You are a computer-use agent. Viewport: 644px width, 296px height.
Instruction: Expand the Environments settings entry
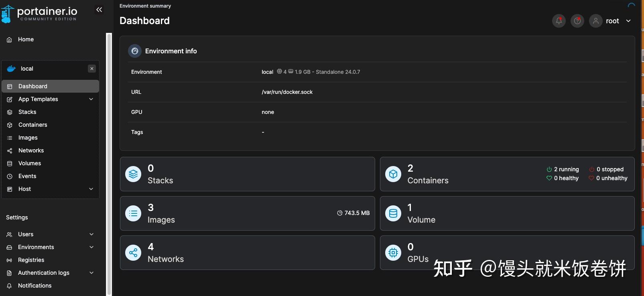click(91, 247)
